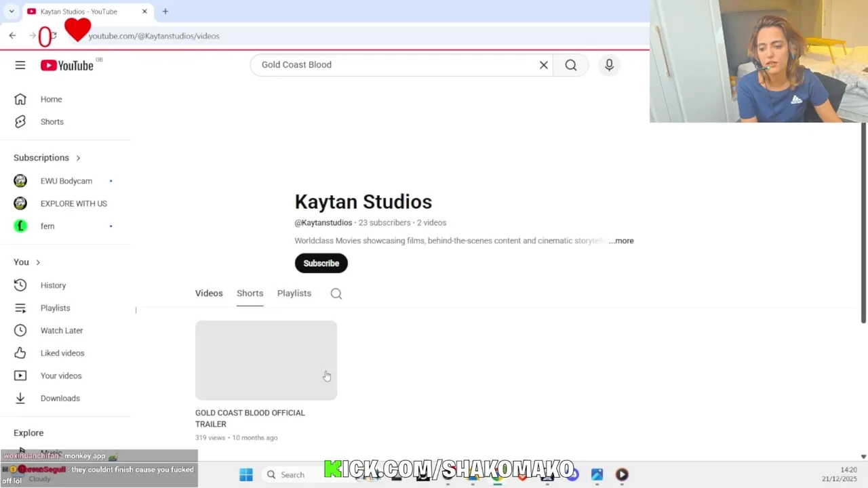Switch to the Playlists channel tab
This screenshot has width=868, height=488.
coord(294,293)
